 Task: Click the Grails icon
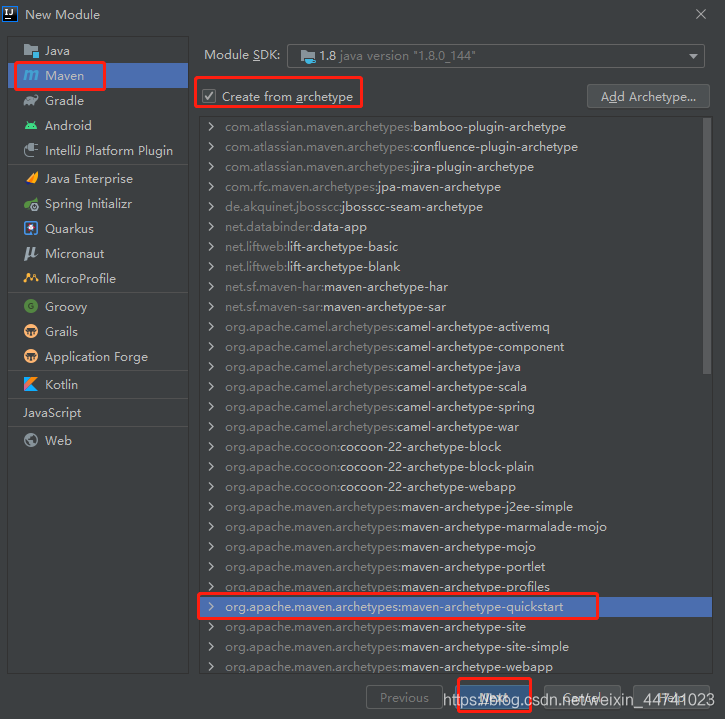(31, 332)
